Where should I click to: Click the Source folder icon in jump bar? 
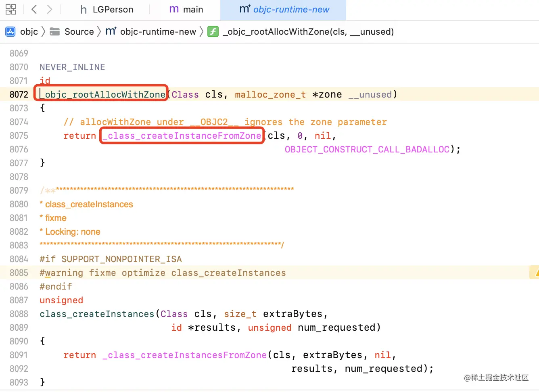(55, 31)
